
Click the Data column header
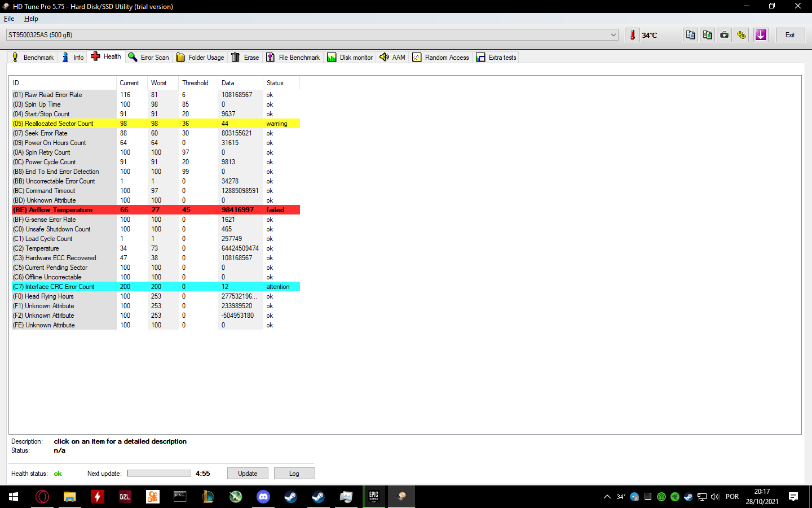coord(240,83)
